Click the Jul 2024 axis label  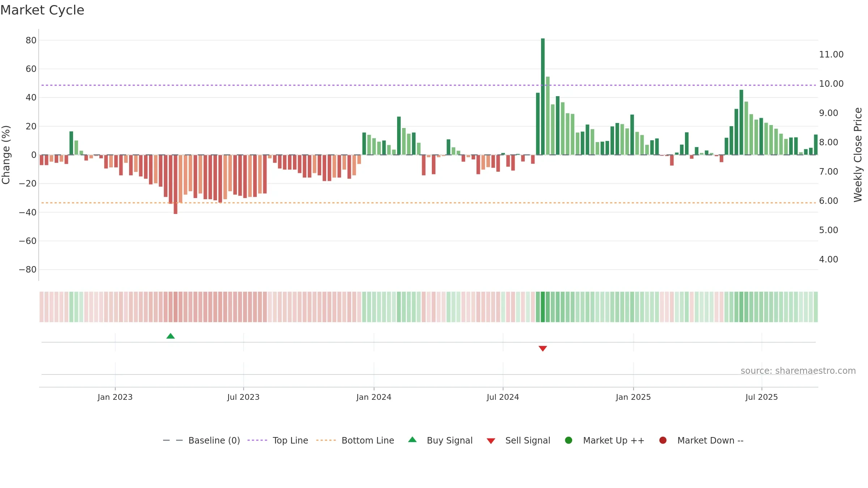(503, 397)
